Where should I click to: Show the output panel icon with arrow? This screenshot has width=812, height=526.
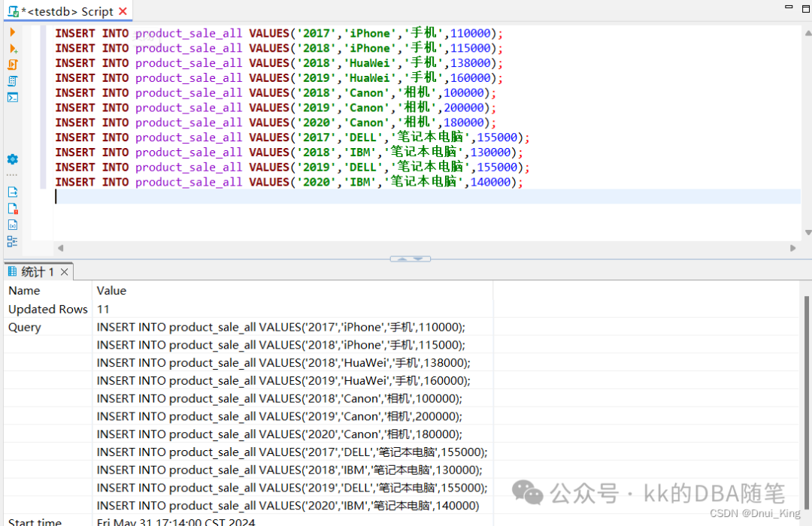point(13,192)
